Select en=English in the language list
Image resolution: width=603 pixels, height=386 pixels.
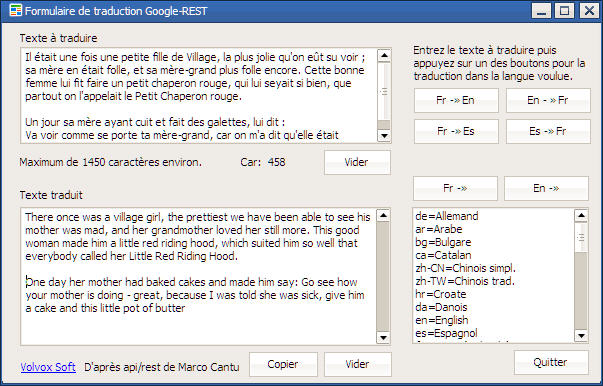[494, 320]
